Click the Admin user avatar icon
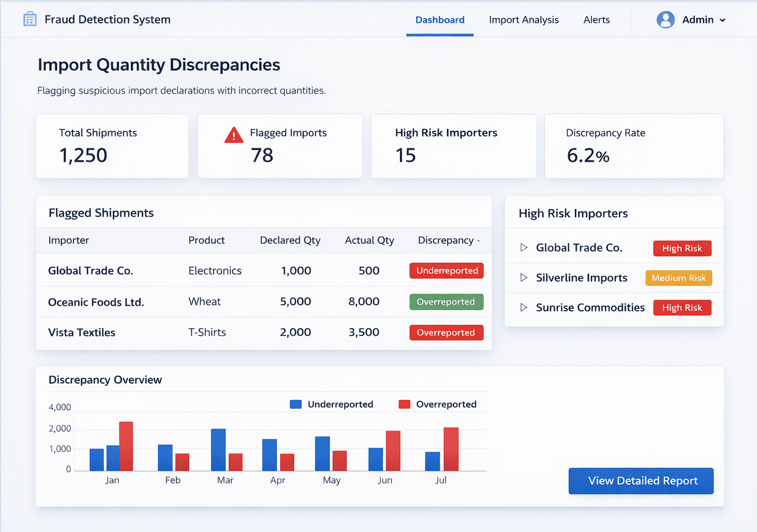This screenshot has width=757, height=532. (x=665, y=20)
